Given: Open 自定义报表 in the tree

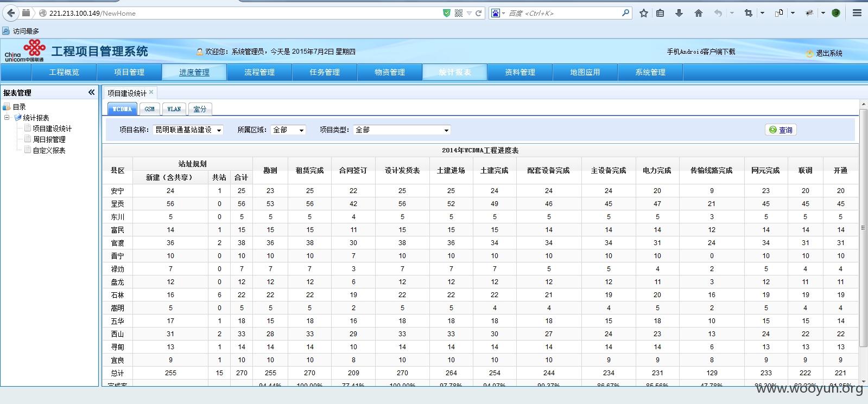Looking at the screenshot, I should 49,150.
